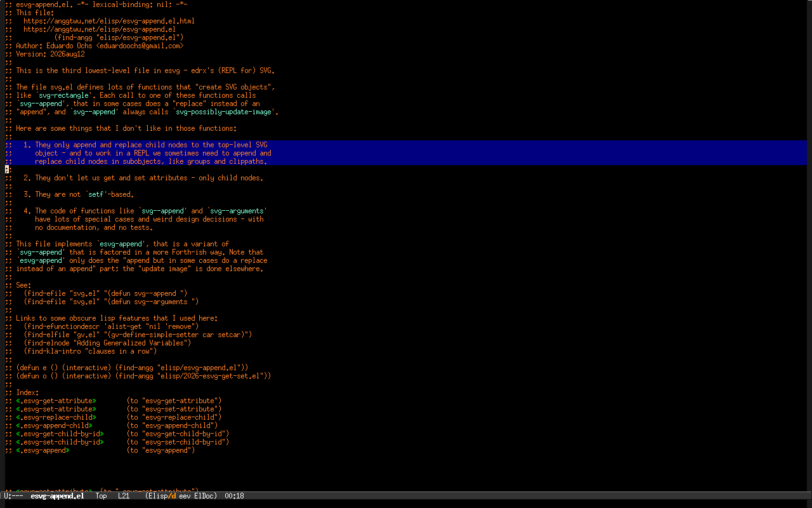Click the «.esvg-append» index anchor

pos(43,450)
